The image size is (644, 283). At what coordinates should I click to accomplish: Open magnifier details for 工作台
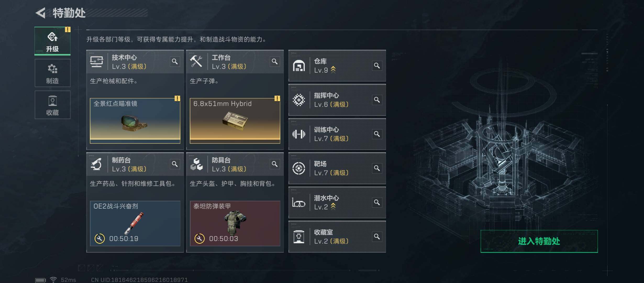[275, 62]
